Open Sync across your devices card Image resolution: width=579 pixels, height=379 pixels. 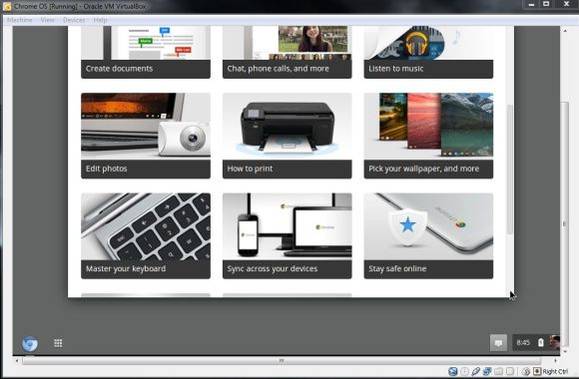[x=287, y=236]
